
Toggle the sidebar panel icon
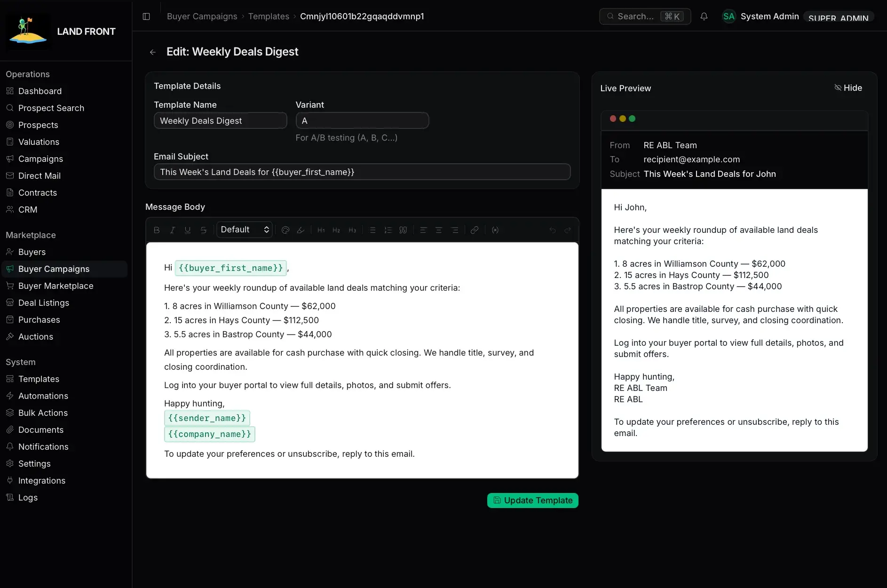point(146,16)
